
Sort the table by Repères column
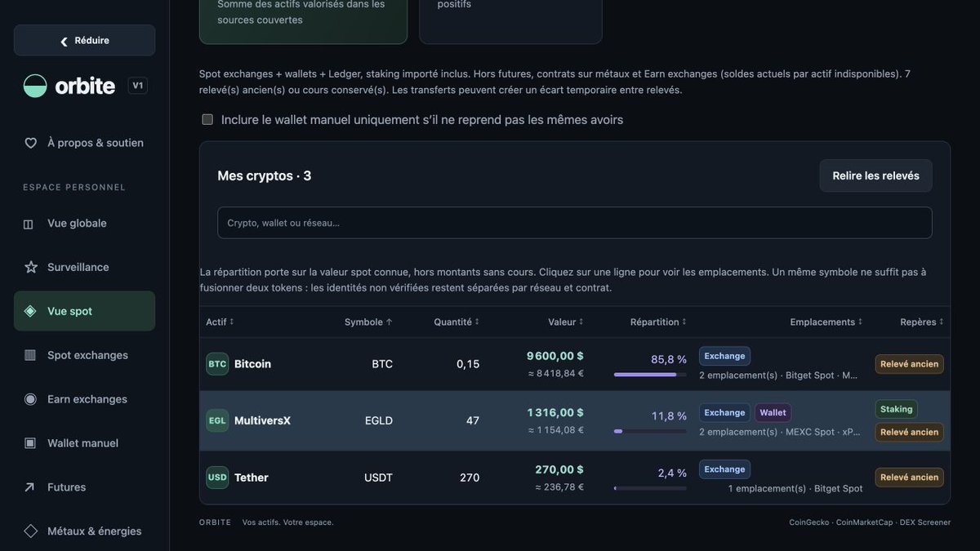[x=922, y=322]
